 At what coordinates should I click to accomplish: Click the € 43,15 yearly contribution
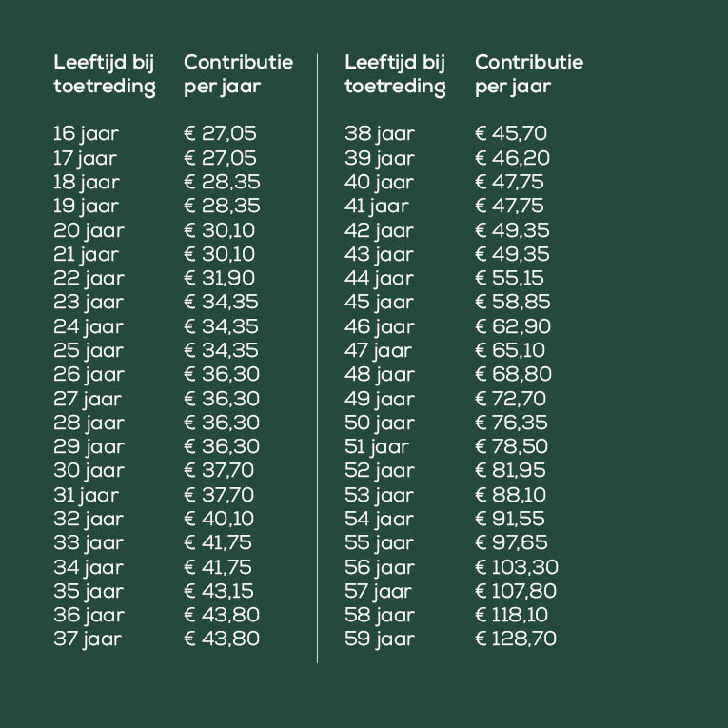(220, 591)
